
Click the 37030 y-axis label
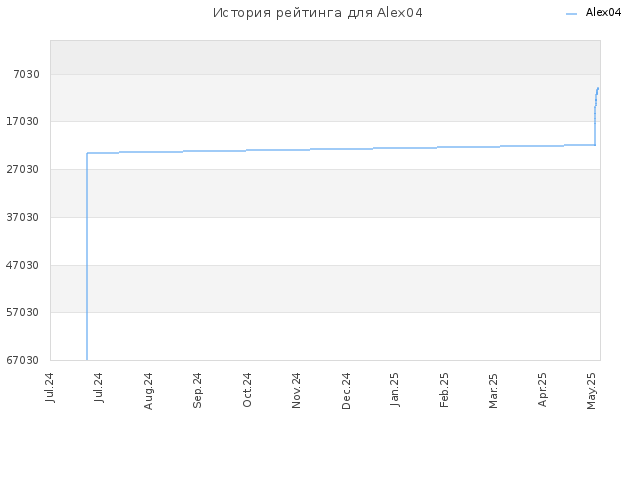click(x=23, y=217)
